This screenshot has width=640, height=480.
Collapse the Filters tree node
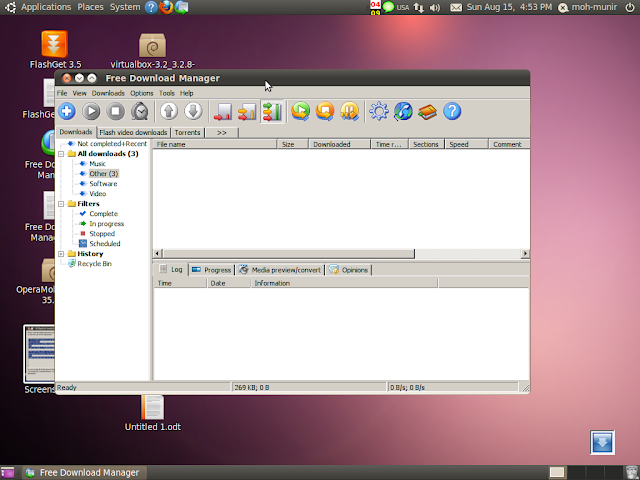[x=61, y=204]
